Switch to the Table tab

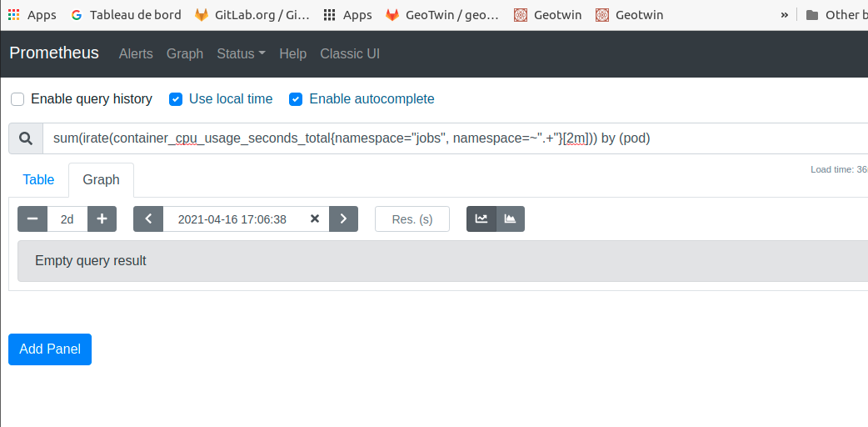pyautogui.click(x=39, y=179)
